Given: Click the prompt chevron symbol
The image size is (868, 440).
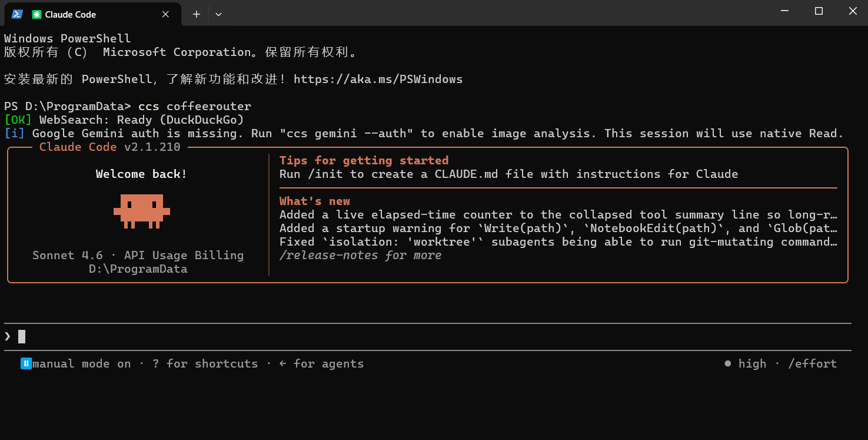Looking at the screenshot, I should 8,336.
